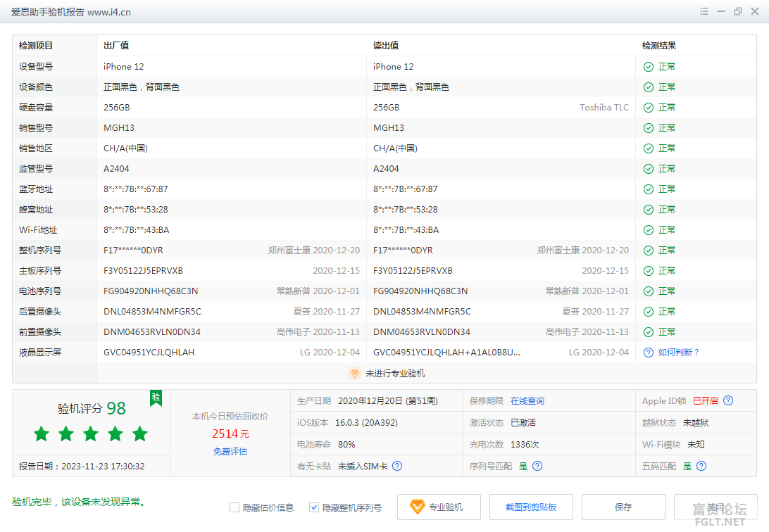Click the green check icon in 硬盘容量 row

649,108
